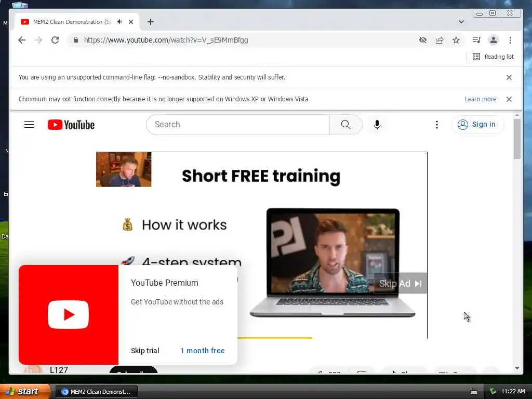Open the Learn more link
Viewport: 532px width, 399px height.
pos(481,99)
